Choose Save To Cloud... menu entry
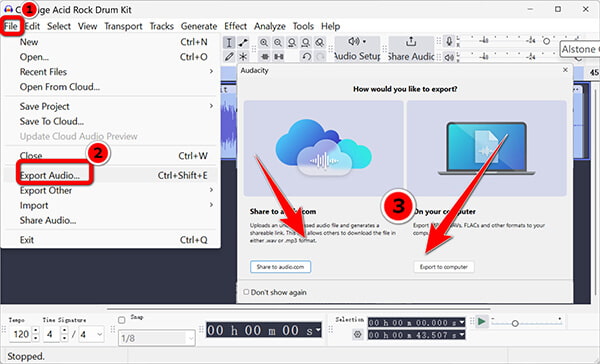This screenshot has height=364, width=600. coord(111,121)
